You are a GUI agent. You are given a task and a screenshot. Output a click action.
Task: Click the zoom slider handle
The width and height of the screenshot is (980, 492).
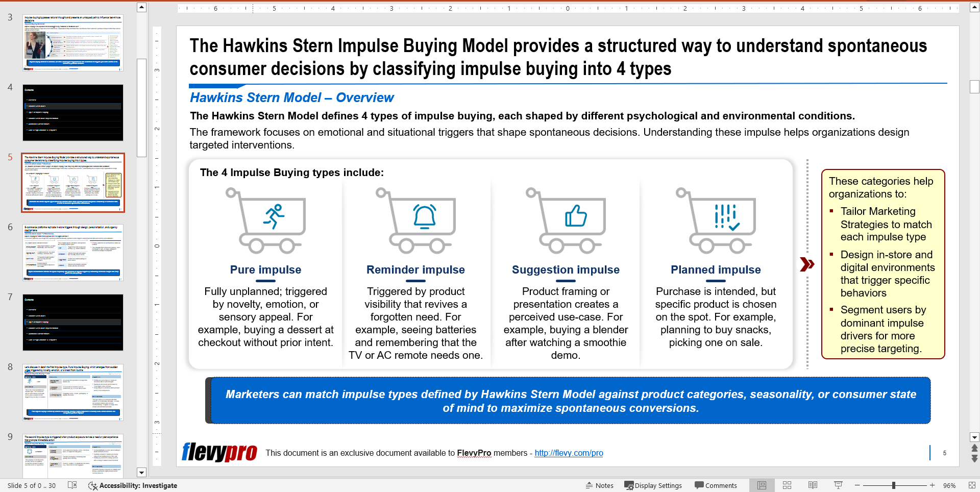[x=894, y=485]
